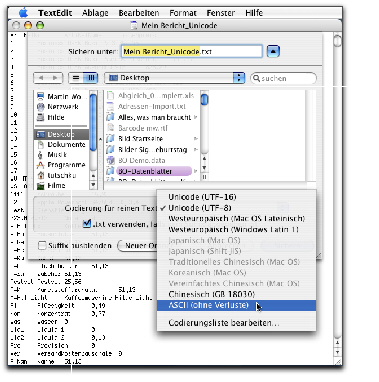
Task: Open the Hilfe menu
Action: point(254,13)
